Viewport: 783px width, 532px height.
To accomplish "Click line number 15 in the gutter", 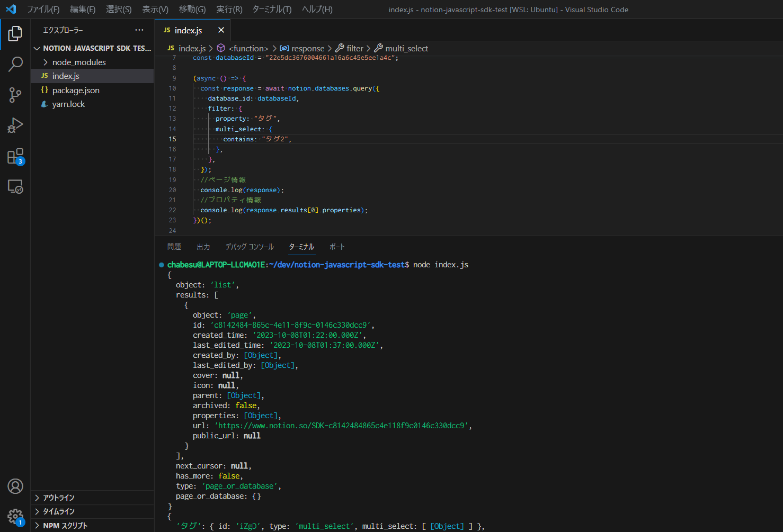I will (x=173, y=139).
